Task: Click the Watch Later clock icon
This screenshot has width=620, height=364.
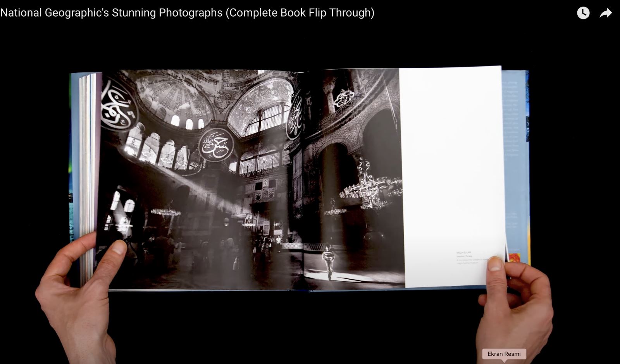Action: click(583, 13)
